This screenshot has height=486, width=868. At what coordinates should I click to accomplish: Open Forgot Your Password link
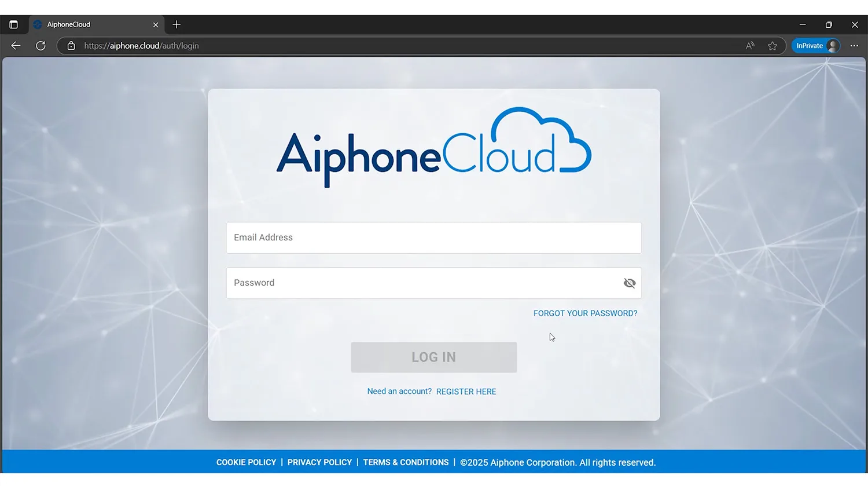click(585, 313)
